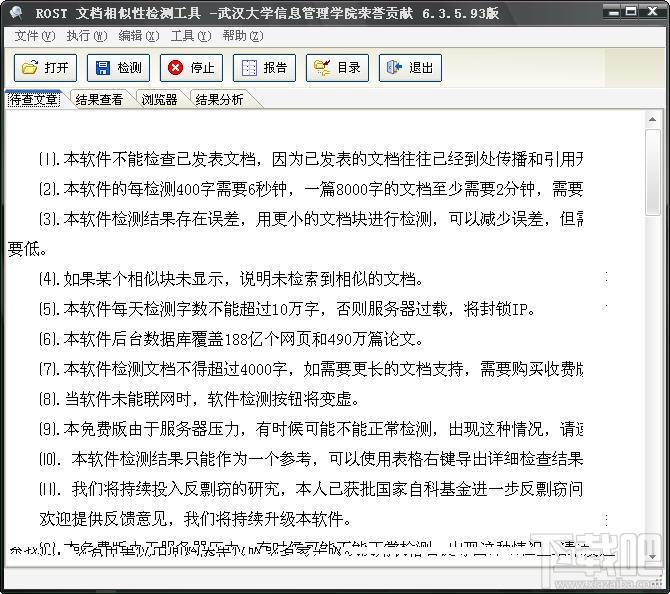
Task: Minimize the ROST window
Action: (613, 12)
